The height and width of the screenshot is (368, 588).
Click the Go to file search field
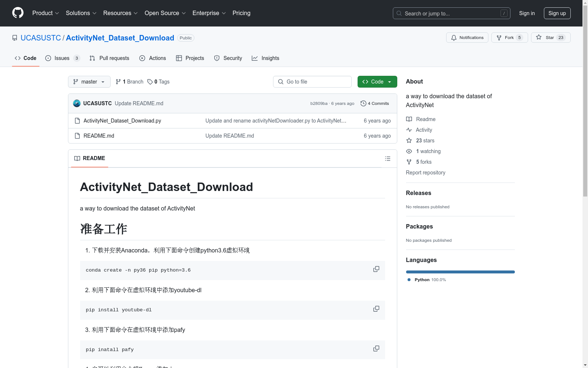tap(312, 82)
